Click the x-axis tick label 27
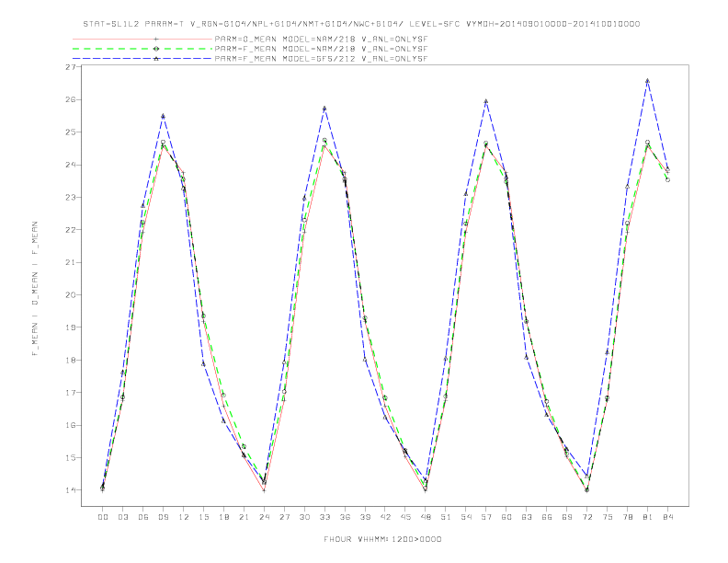 point(284,517)
